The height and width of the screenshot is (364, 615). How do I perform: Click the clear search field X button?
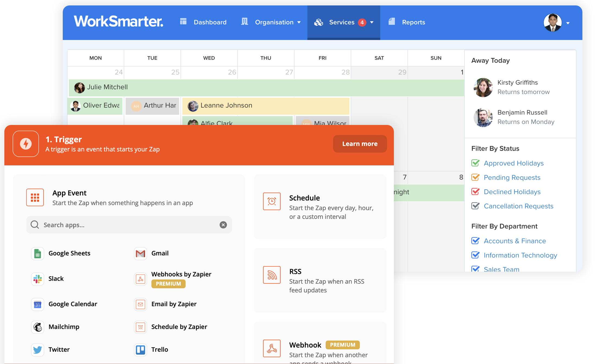tap(223, 224)
